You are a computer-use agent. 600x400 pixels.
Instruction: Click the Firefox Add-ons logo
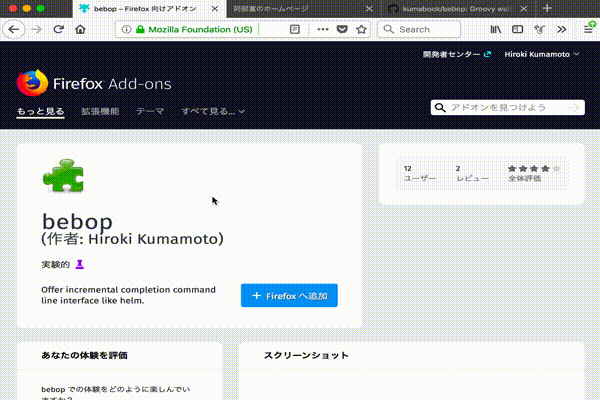point(94,83)
